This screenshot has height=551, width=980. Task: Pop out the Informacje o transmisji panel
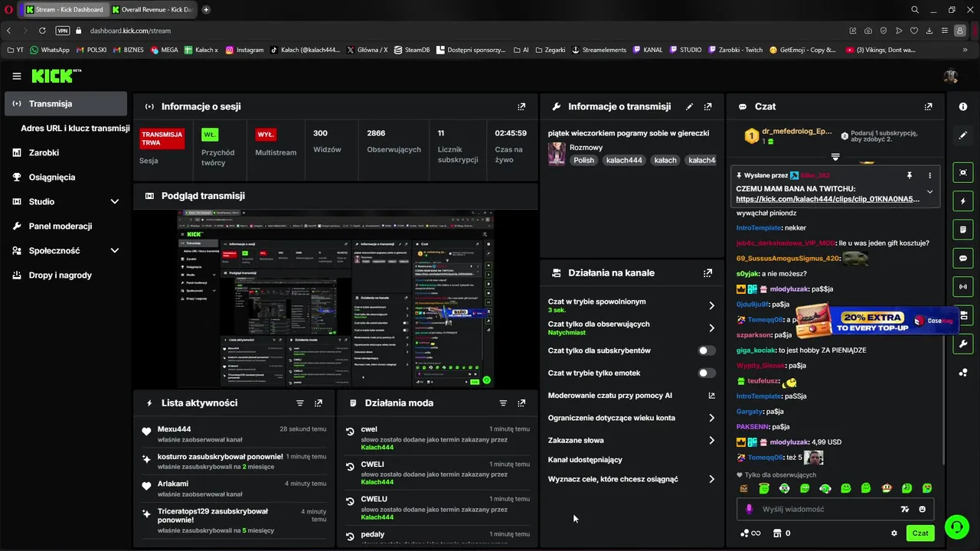point(707,106)
